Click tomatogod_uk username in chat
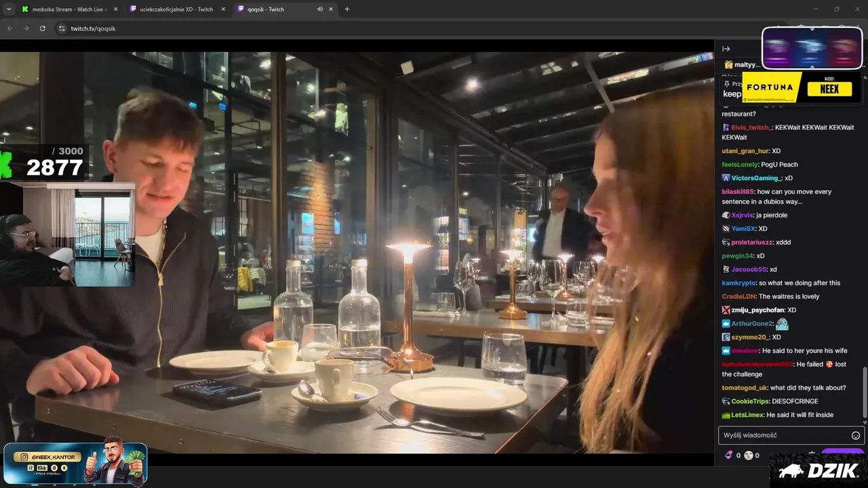 click(744, 388)
